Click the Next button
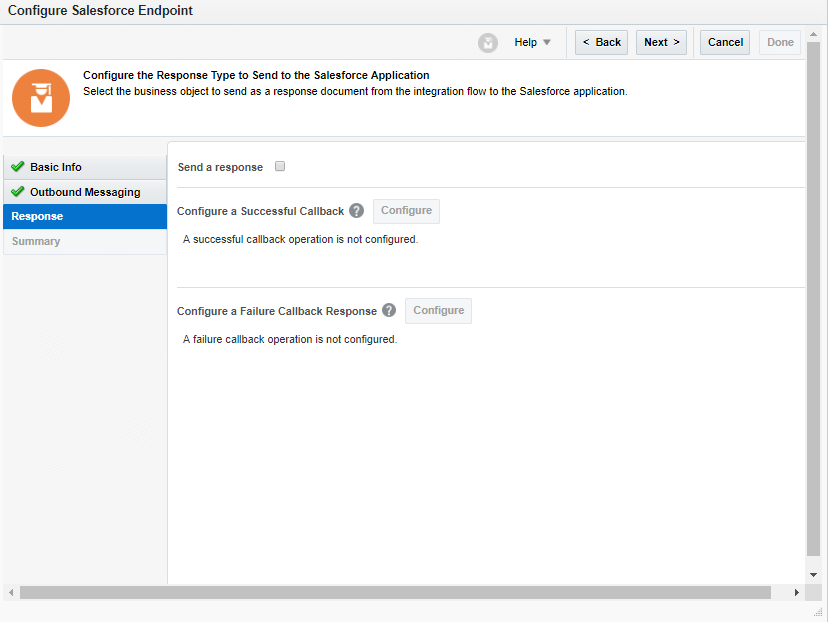This screenshot has width=828, height=622. click(661, 42)
